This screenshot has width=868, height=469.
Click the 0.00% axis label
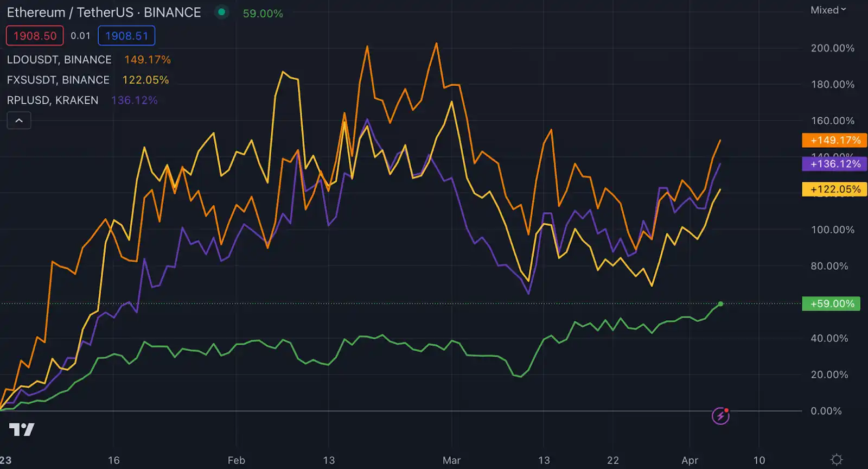point(826,411)
